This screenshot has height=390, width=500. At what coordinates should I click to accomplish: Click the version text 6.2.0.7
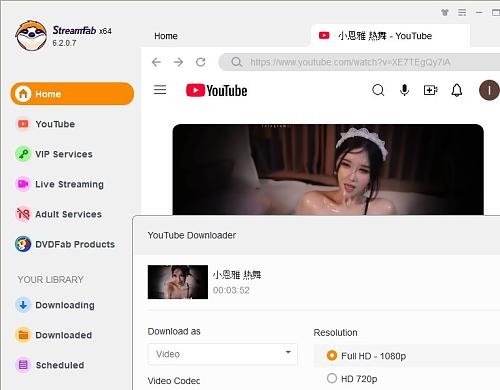[64, 43]
